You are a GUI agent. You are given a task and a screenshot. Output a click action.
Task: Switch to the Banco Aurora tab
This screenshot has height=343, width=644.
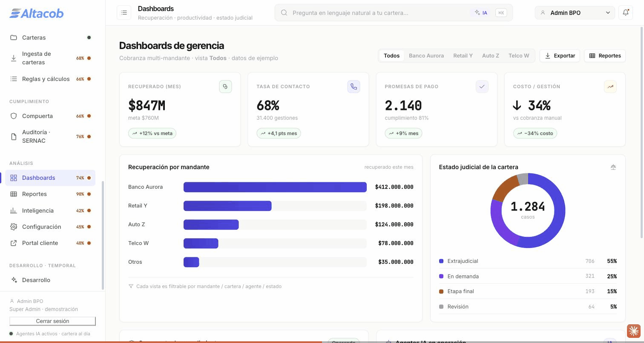pyautogui.click(x=426, y=55)
